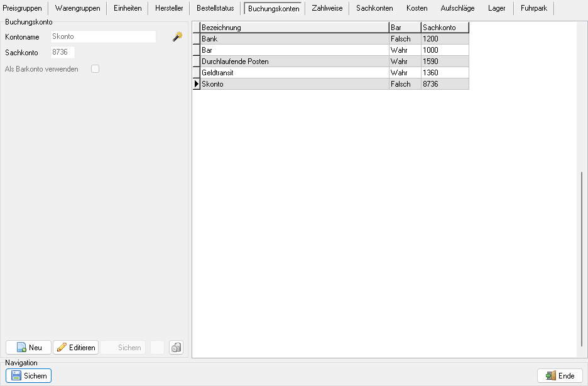Switch to the Zahlweise tab
This screenshot has width=588, height=386.
(x=327, y=9)
